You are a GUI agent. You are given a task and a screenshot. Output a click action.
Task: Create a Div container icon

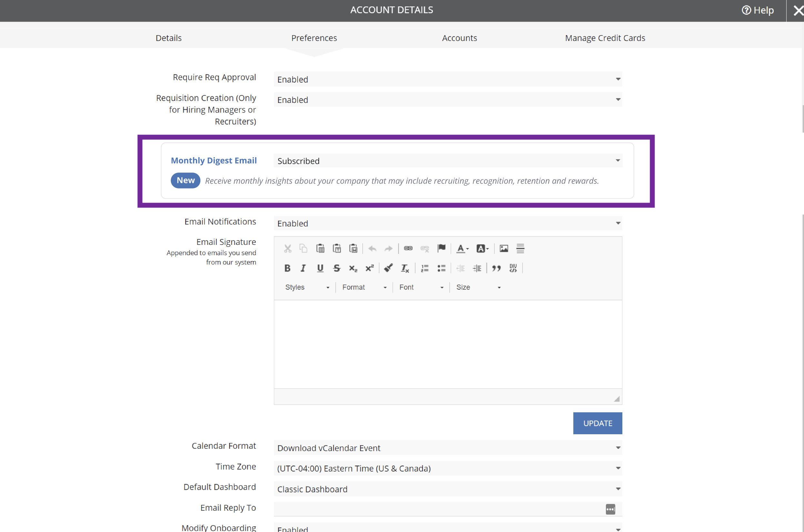pos(513,268)
